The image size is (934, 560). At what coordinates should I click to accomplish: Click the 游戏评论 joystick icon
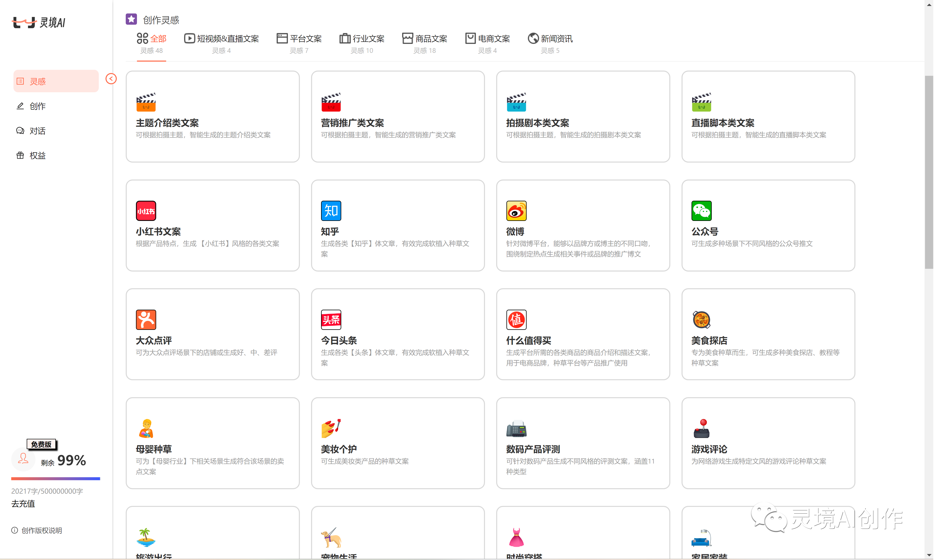[x=702, y=428]
